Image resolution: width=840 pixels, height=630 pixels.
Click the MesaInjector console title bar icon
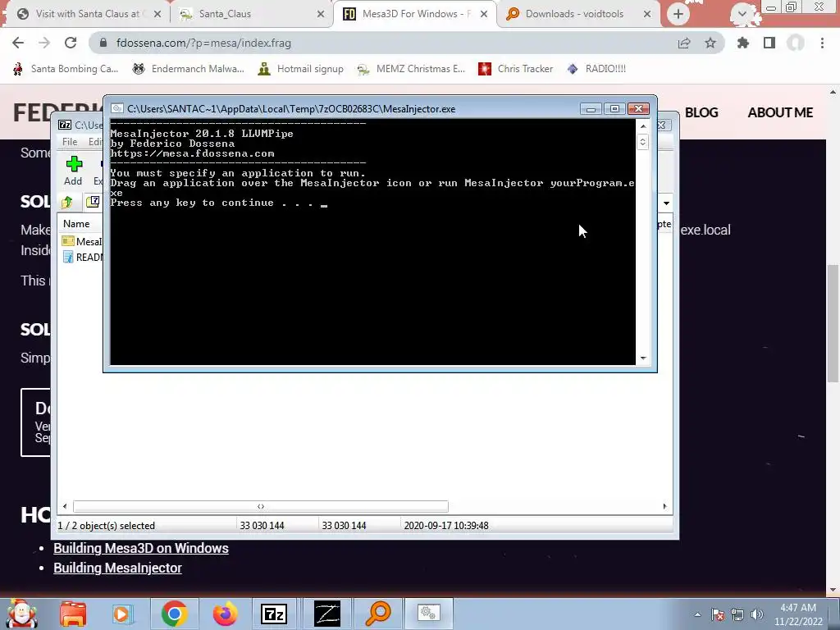(x=116, y=109)
